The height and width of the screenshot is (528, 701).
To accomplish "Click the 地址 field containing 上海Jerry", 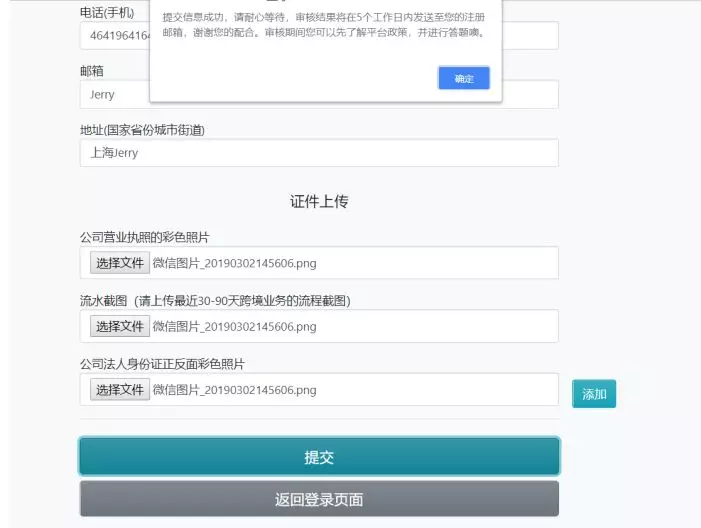I will [x=319, y=153].
